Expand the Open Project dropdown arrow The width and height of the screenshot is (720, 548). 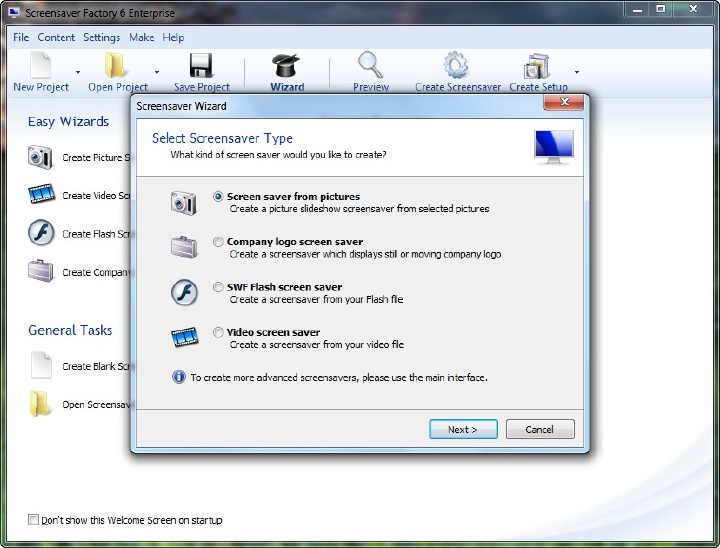click(x=157, y=73)
